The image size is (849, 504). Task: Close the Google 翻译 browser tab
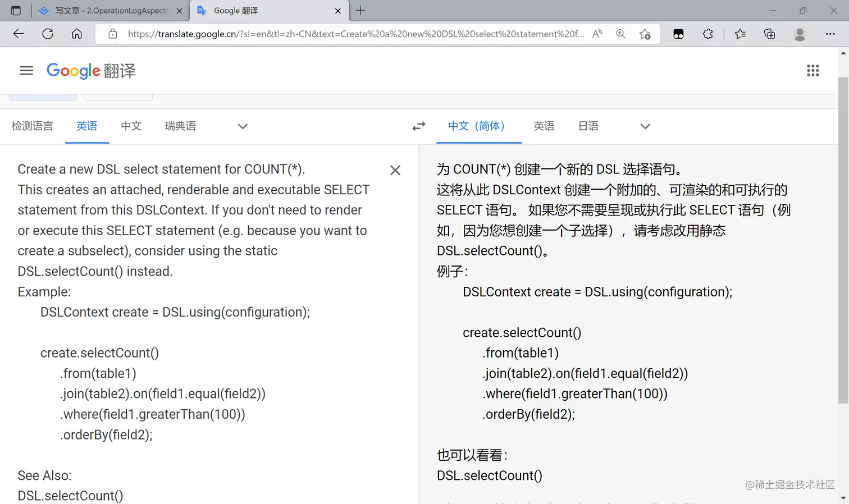(x=338, y=11)
